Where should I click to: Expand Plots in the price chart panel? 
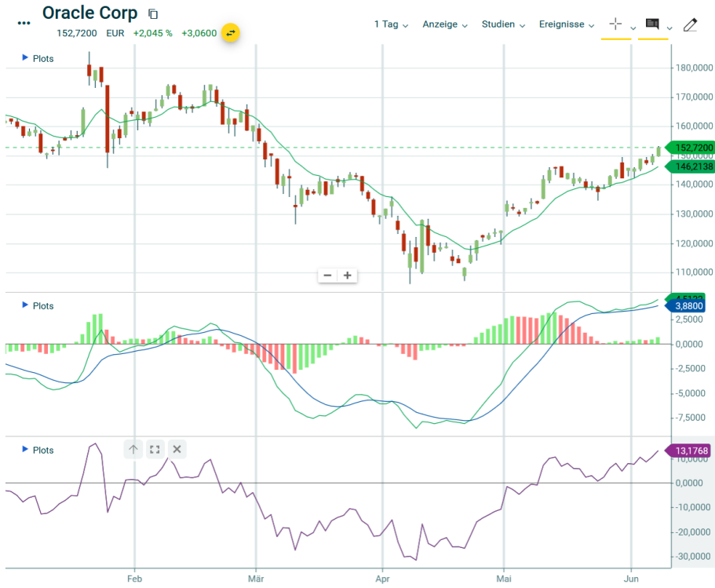point(38,58)
